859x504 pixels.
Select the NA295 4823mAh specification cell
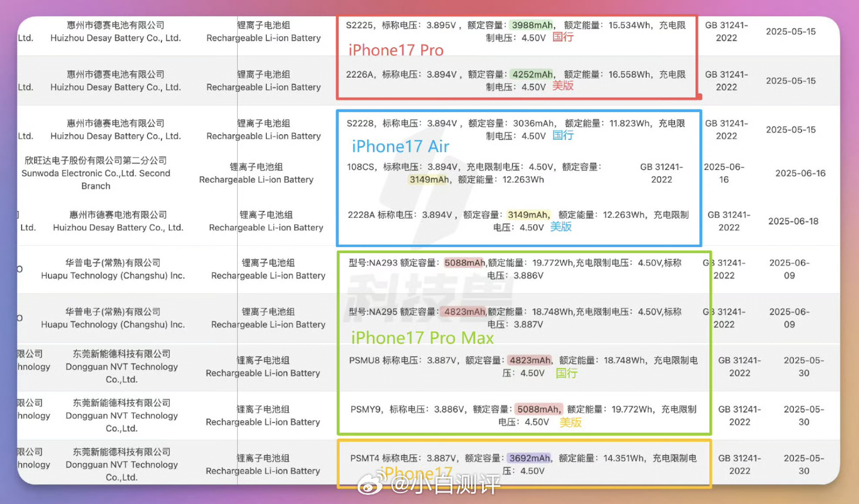pos(515,318)
